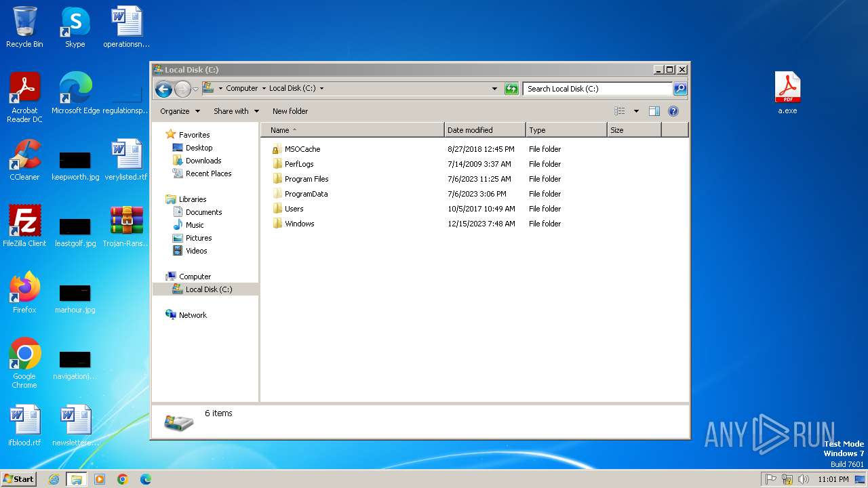Screen dimensions: 868x488
Task: Click the Back navigation arrow in Explorer
Action: click(x=163, y=89)
